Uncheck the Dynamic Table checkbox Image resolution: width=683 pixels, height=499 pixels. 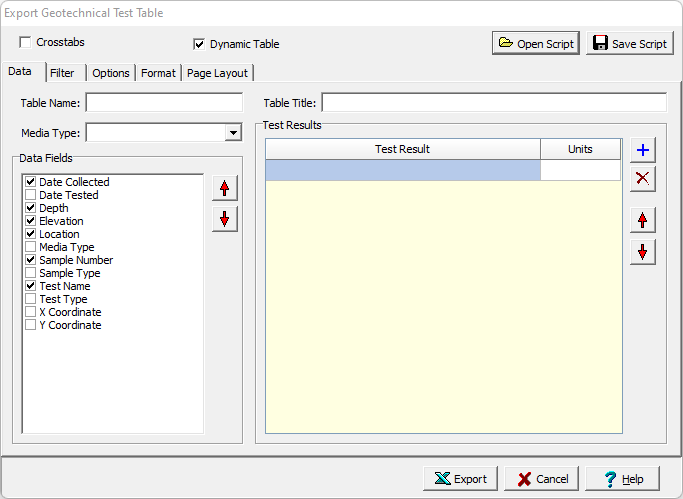click(199, 44)
